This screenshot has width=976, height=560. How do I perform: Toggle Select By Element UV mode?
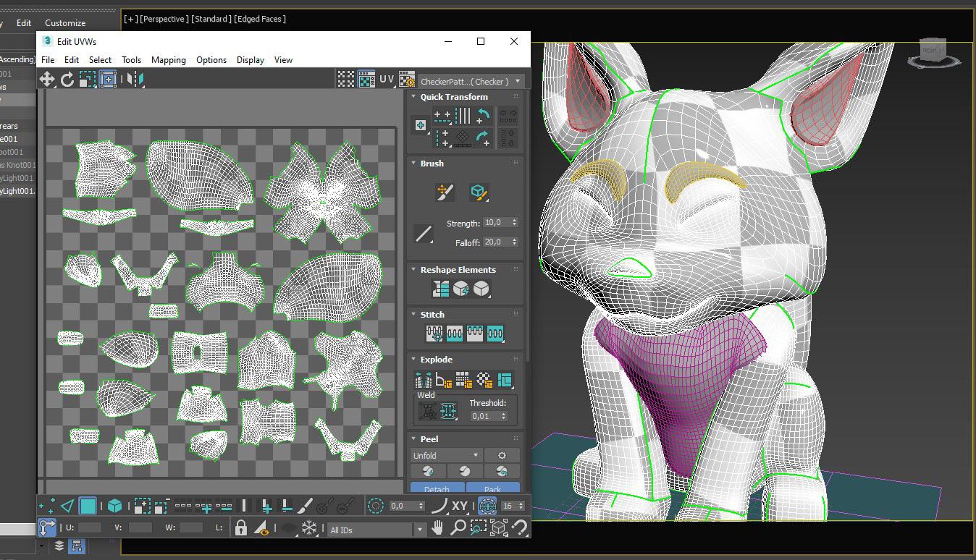tap(114, 506)
